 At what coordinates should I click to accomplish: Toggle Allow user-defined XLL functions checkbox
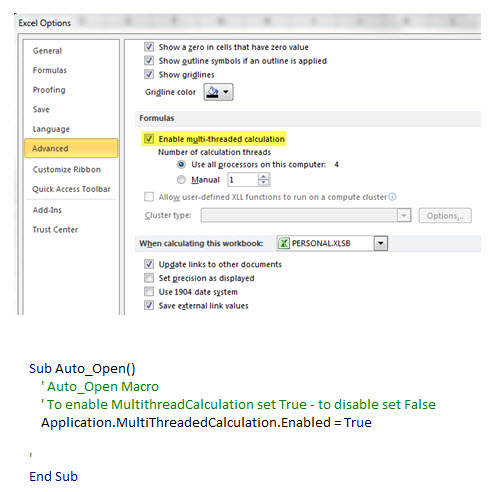[149, 197]
